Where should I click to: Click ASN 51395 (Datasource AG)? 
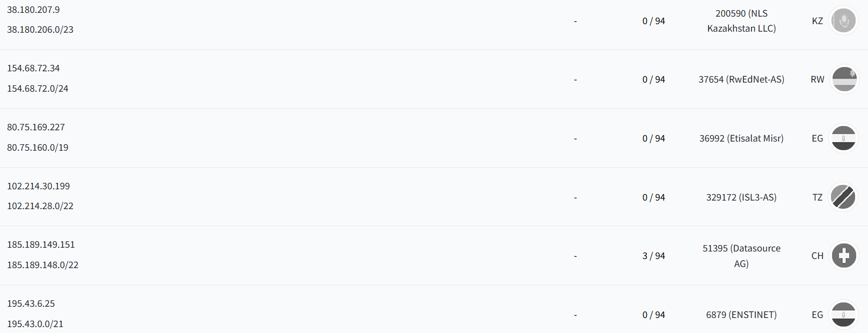coord(741,256)
